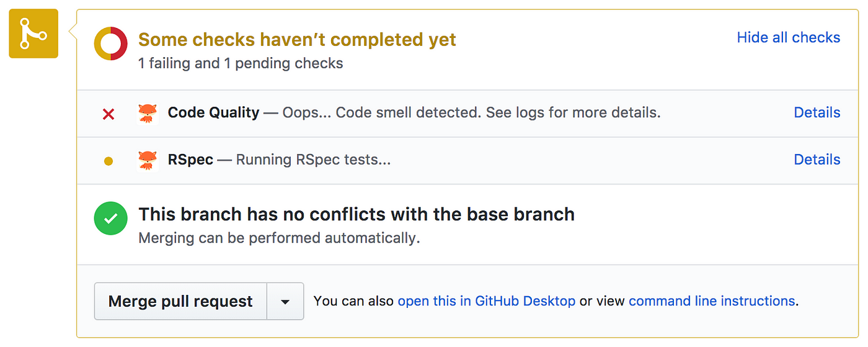Click the no conflicts with base branch heading
This screenshot has height=347, width=868.
pos(356,214)
